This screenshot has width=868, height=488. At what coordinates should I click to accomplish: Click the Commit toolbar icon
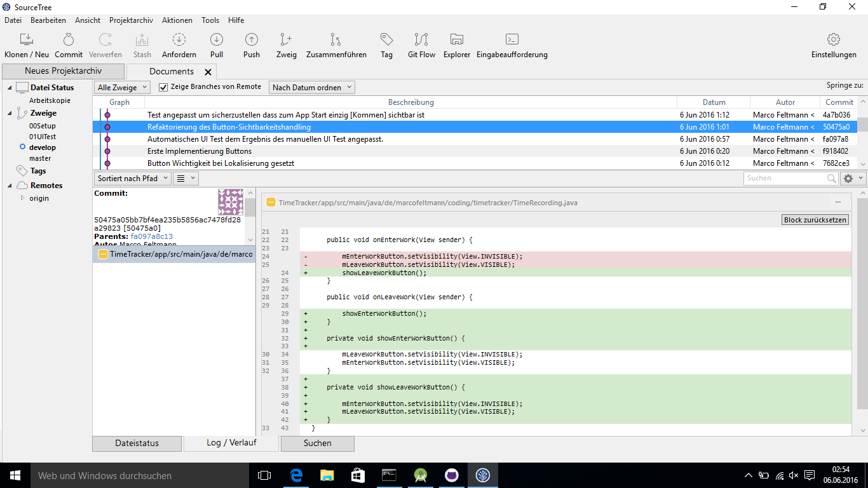pos(69,40)
